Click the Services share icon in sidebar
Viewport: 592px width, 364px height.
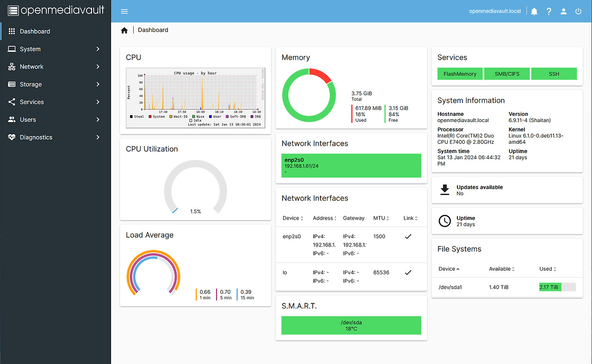[12, 102]
